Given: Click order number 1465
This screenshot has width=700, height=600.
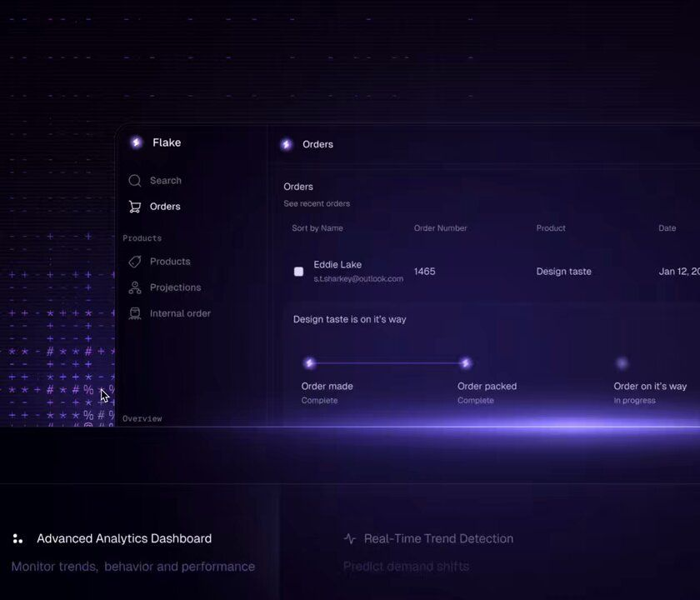Looking at the screenshot, I should (x=424, y=272).
